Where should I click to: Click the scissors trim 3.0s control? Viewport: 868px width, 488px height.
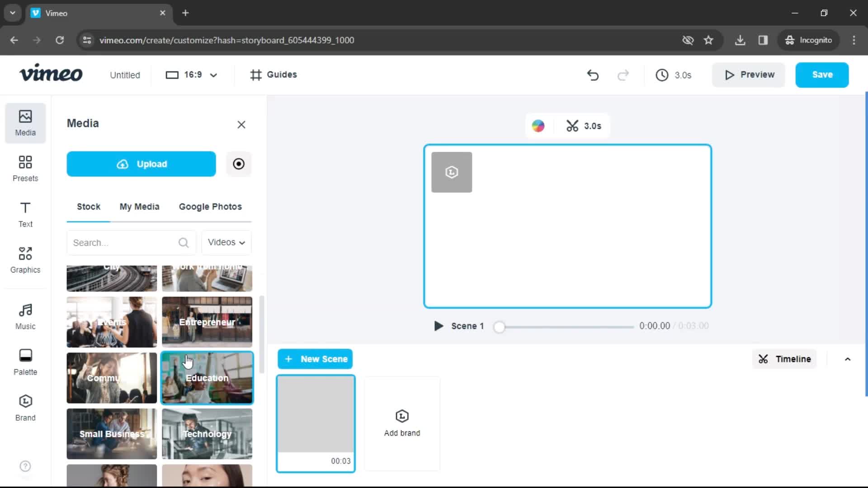(583, 126)
